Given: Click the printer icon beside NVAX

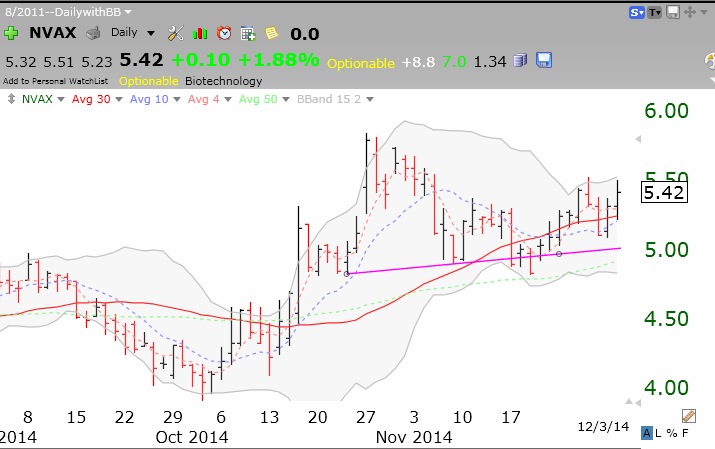Looking at the screenshot, I should click(x=93, y=33).
